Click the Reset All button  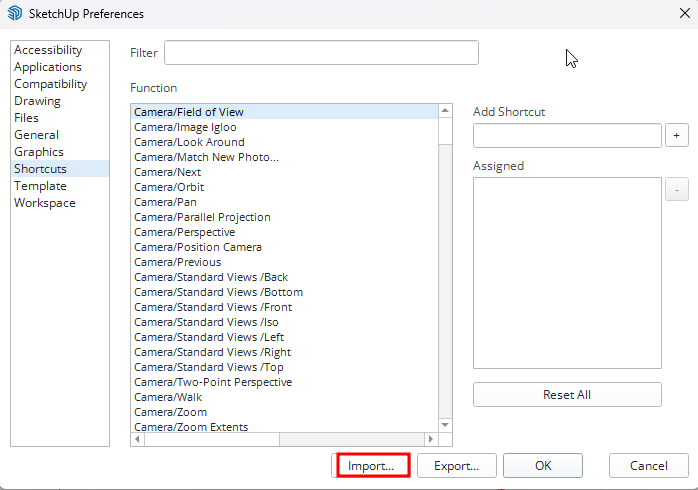coord(567,394)
